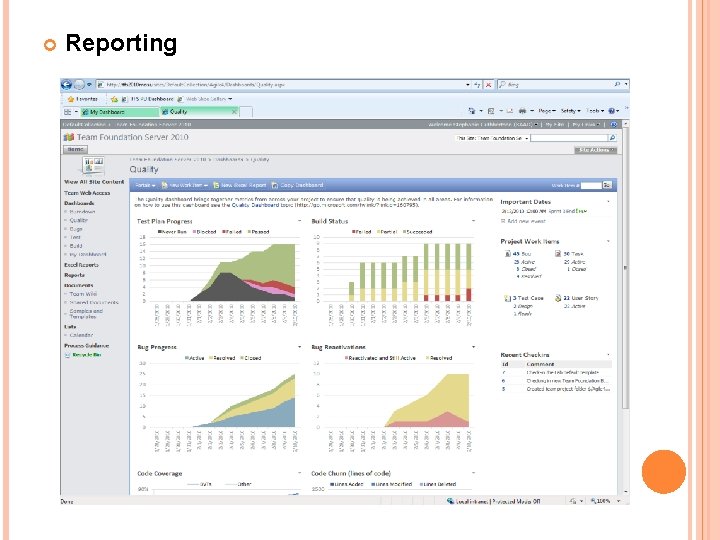Open the Reports sidebar link
Viewport: 720px width, 540px height.
74,275
